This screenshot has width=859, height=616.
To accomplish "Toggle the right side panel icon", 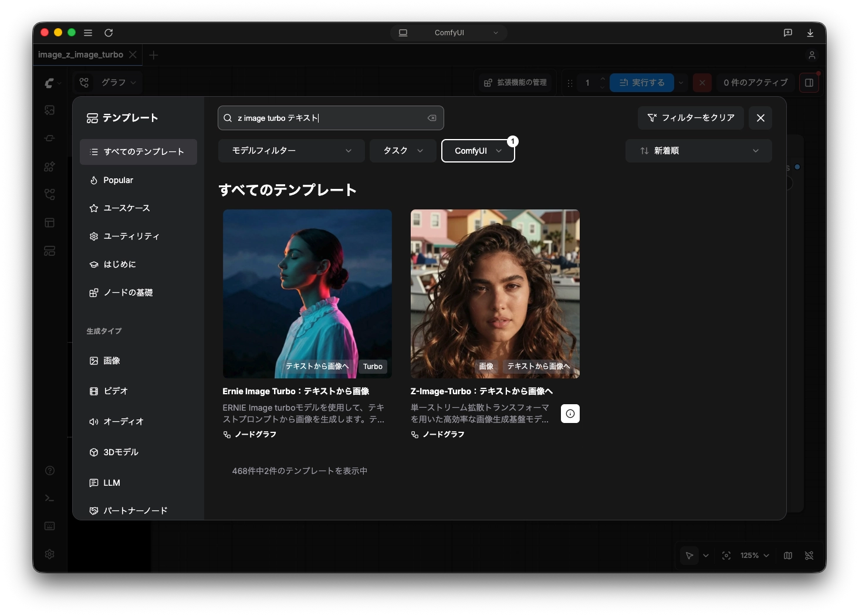I will pyautogui.click(x=809, y=83).
